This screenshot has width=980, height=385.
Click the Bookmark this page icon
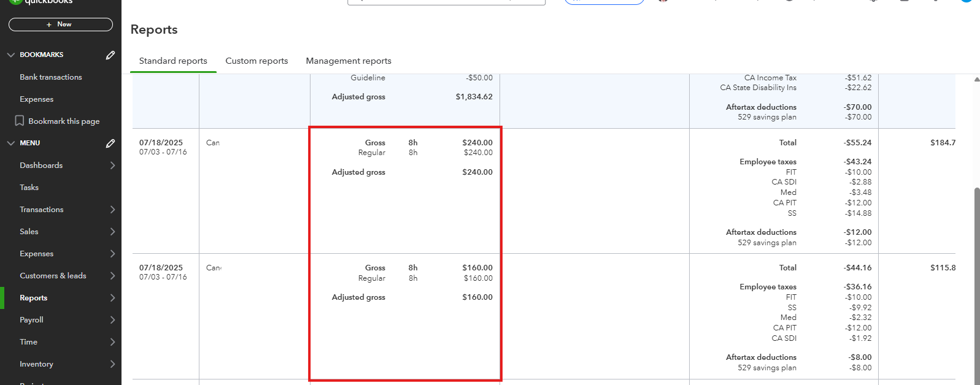point(20,121)
